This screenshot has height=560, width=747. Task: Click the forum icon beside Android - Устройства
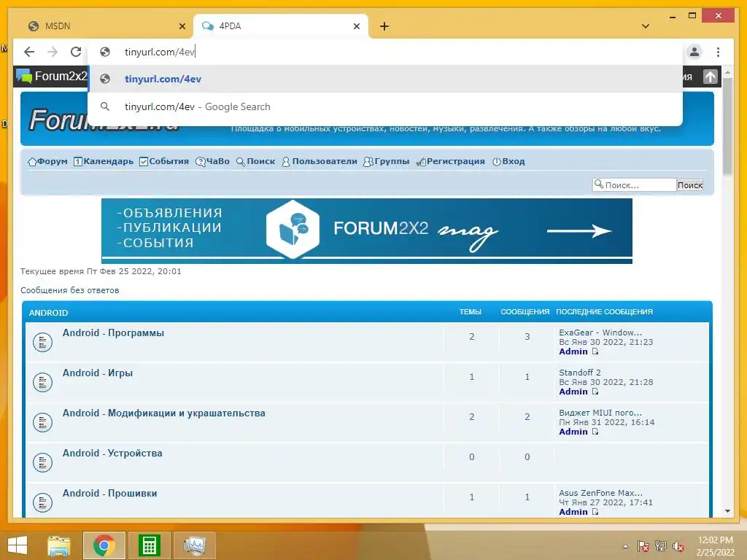42,462
